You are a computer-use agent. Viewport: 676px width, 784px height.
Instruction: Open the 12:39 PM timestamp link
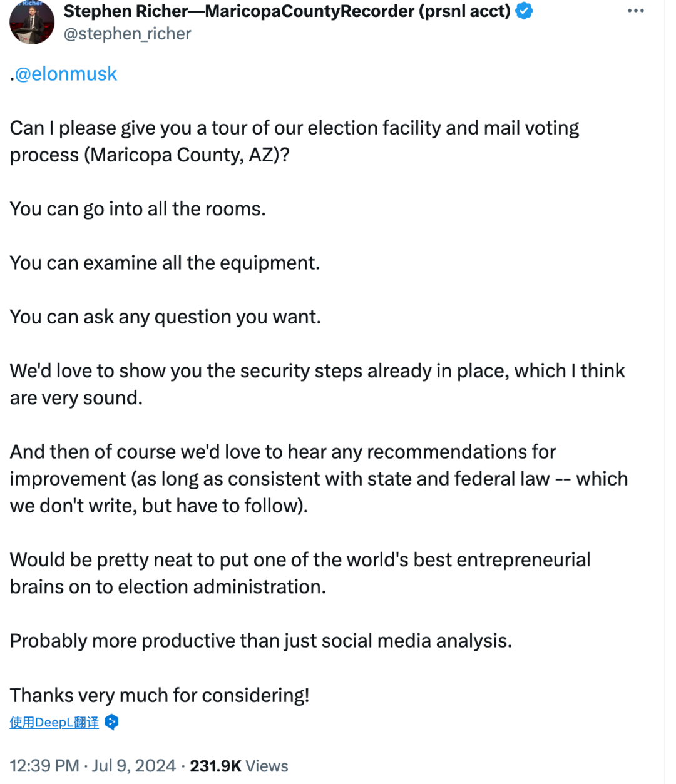44,766
